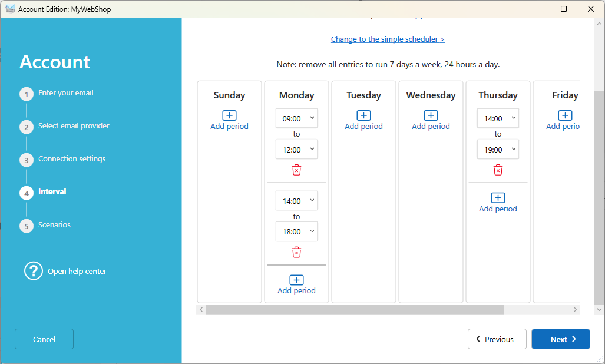Click the horizontal scrollbar thumb under schedule
Screen dimensions: 605x364
[x=355, y=309]
